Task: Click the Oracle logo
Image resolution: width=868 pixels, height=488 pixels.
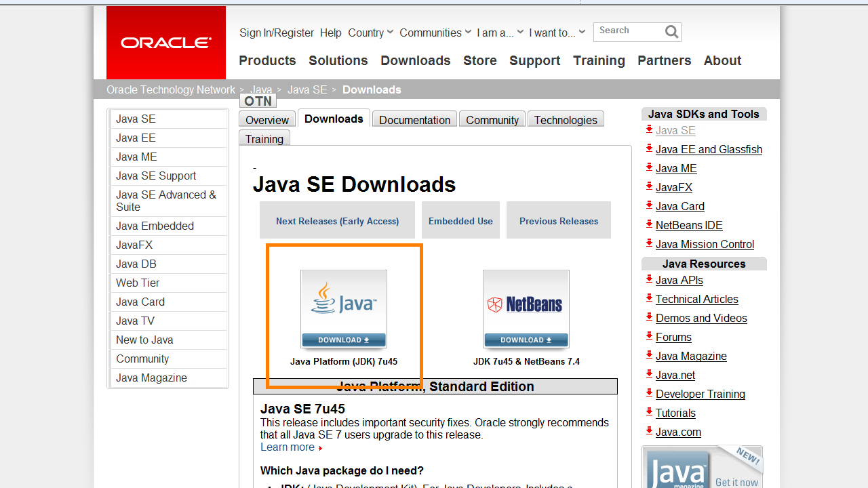Action: tap(166, 43)
